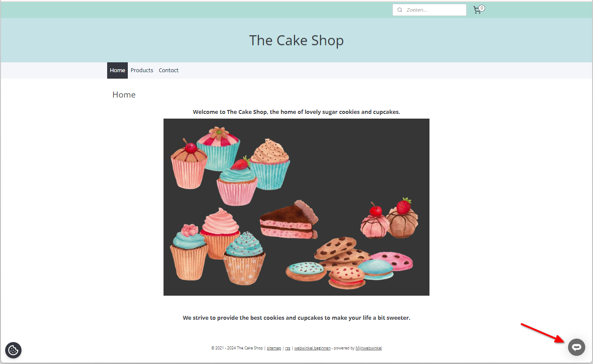Select the Home page heading

coord(124,95)
